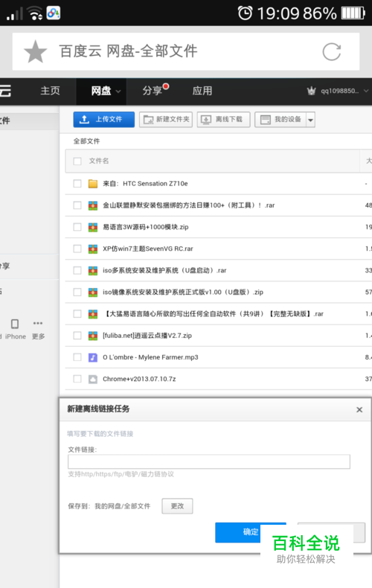Click archive icon of iso多系统安装 rar
372x588 pixels.
coord(93,271)
